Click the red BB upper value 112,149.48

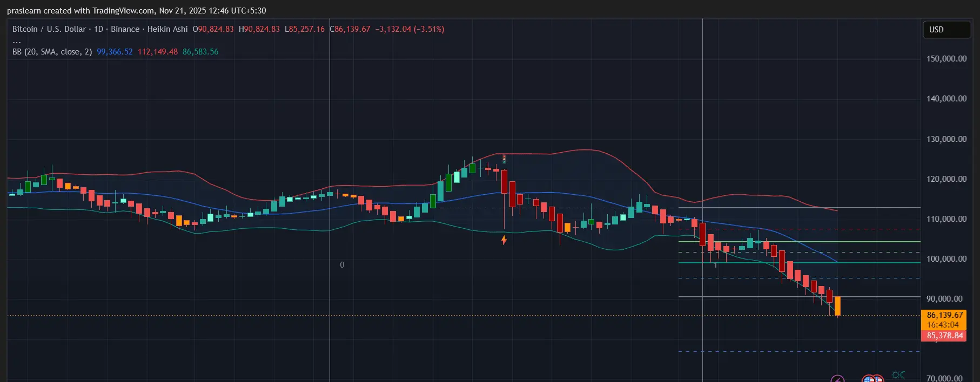tap(158, 52)
